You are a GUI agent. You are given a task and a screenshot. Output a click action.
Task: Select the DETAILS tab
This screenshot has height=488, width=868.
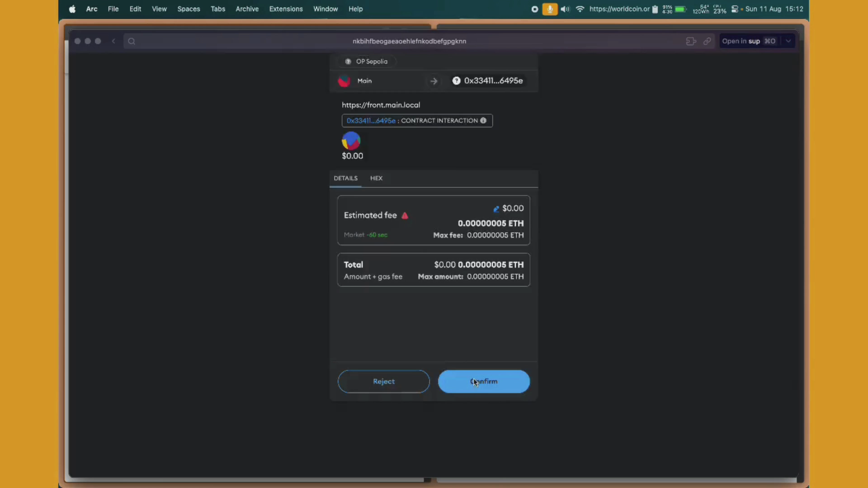click(x=345, y=178)
